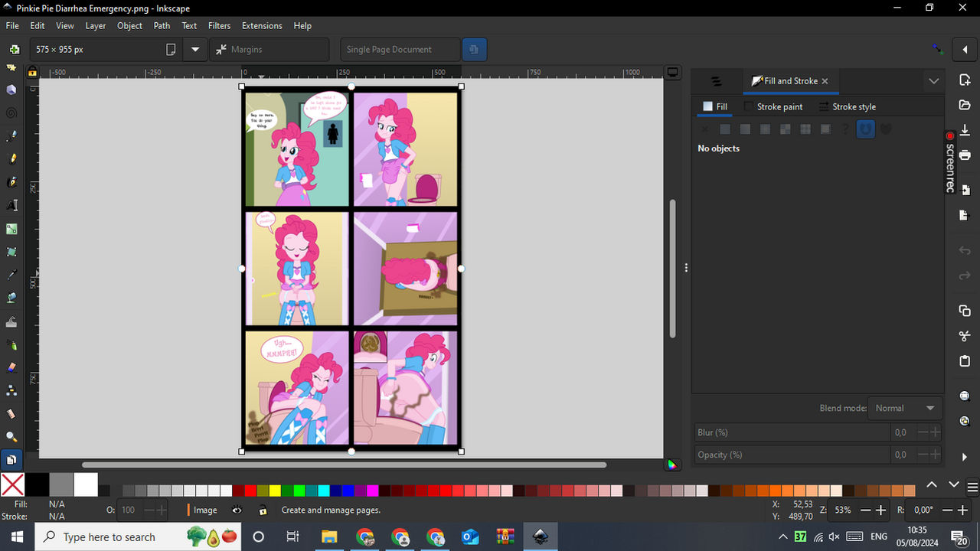Select the Spray tool

11,344
